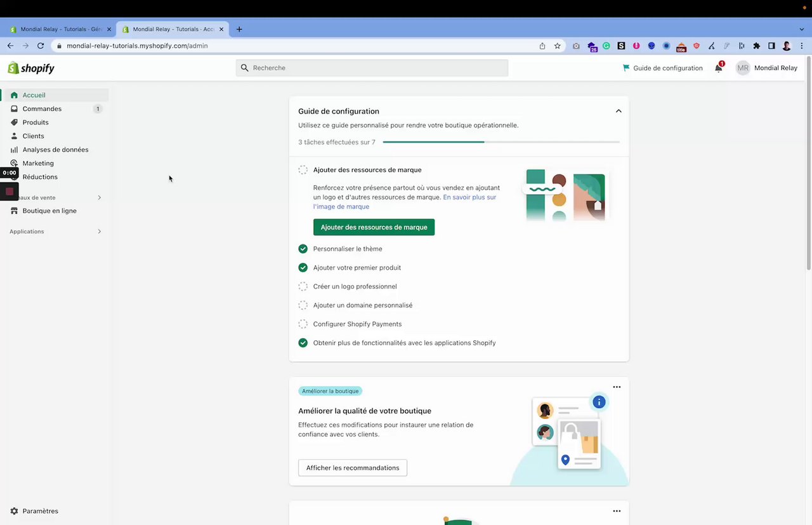Click the brand resources illustration
This screenshot has width=812, height=525.
pyautogui.click(x=565, y=195)
